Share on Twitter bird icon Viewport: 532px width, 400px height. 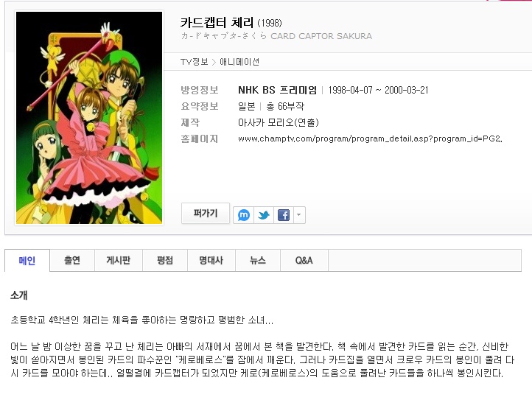coord(264,215)
